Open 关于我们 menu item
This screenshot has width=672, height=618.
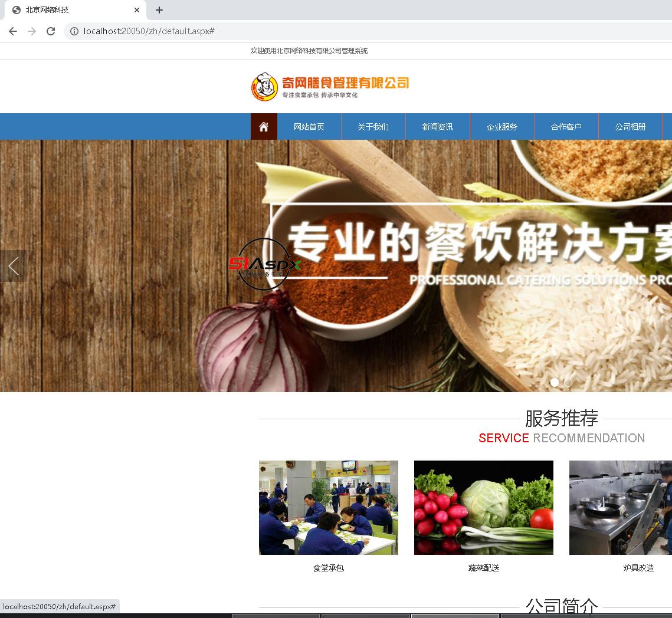pyautogui.click(x=373, y=127)
